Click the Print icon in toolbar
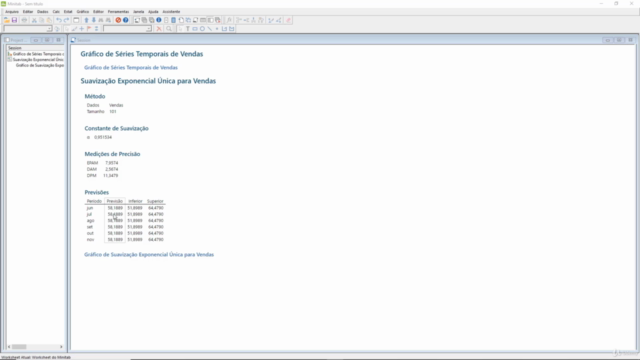Image resolution: width=640 pixels, height=360 pixels. 24,20
